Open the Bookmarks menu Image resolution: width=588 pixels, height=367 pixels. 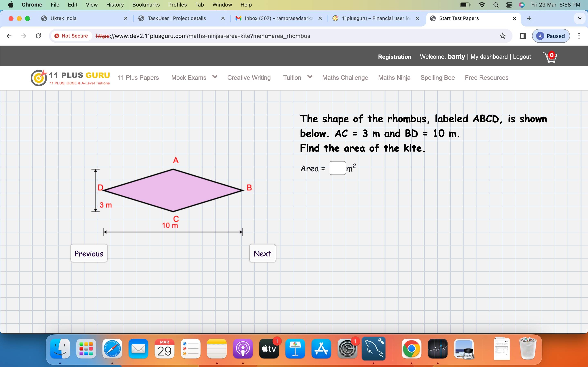146,5
